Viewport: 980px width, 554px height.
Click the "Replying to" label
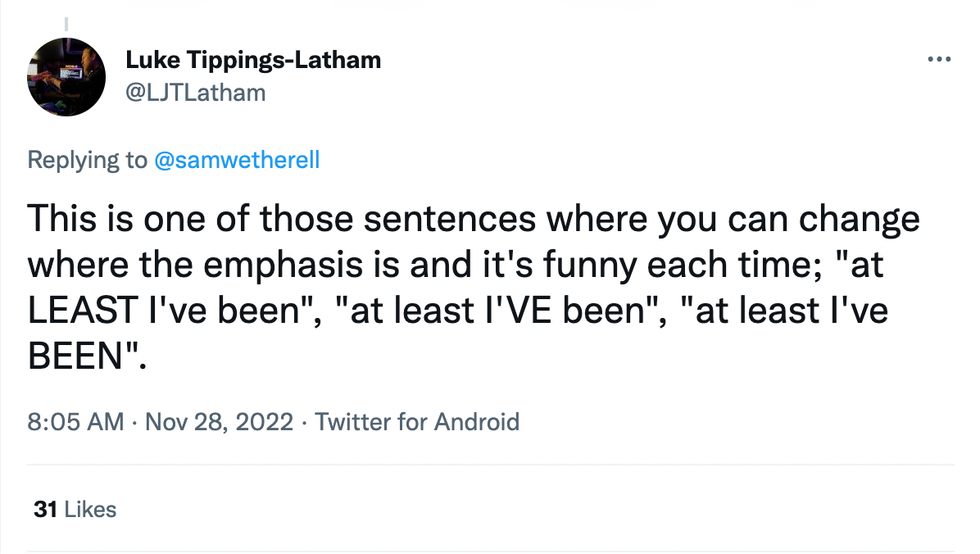click(87, 160)
